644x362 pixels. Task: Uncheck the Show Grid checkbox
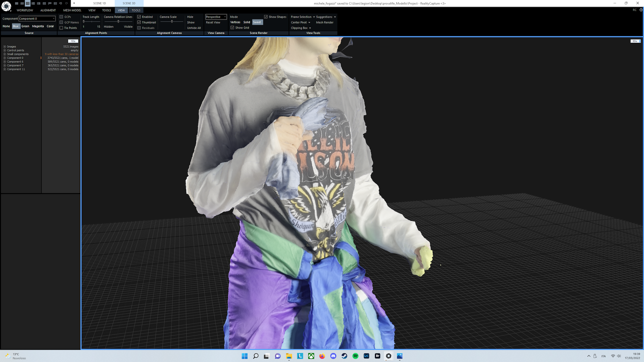coord(232,28)
